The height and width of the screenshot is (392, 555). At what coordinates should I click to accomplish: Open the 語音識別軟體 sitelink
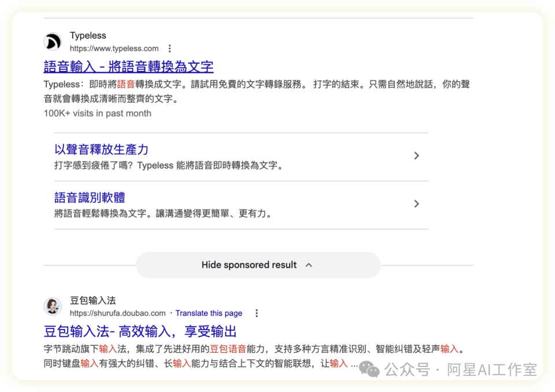90,198
